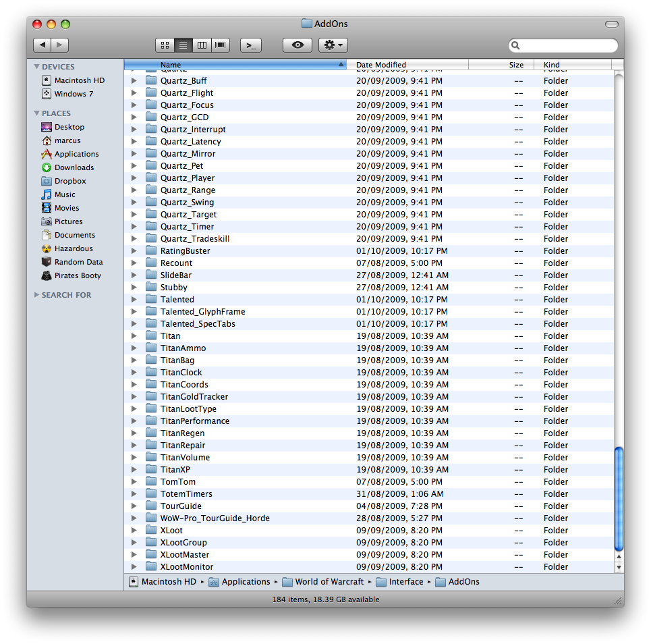Toggle toolbar with the pill button
This screenshot has width=651, height=644.
612,24
